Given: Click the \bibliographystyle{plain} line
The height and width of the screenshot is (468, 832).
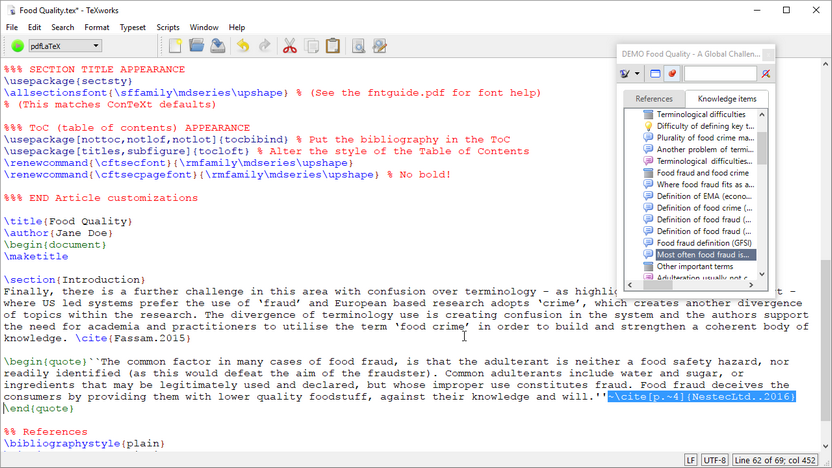Looking at the screenshot, I should pos(84,443).
